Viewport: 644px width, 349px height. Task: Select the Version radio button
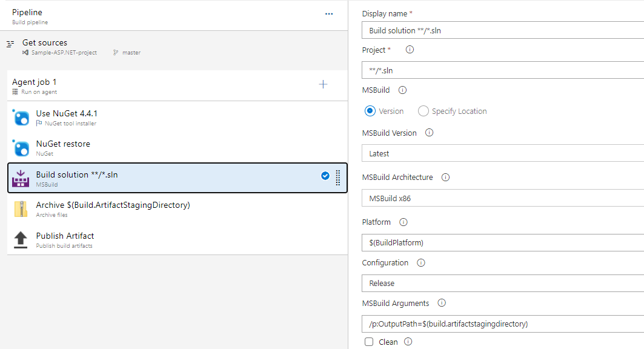371,111
